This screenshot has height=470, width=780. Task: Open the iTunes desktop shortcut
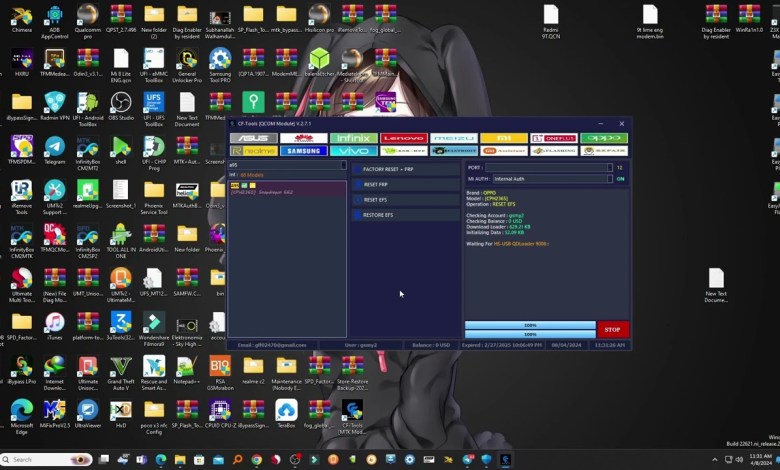(x=55, y=326)
